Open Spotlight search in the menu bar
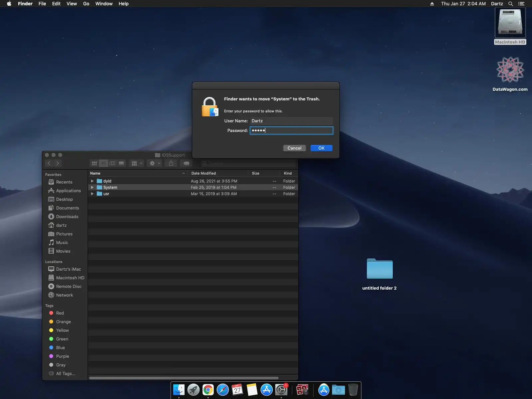Viewport: 532px width, 399px height. [x=511, y=4]
